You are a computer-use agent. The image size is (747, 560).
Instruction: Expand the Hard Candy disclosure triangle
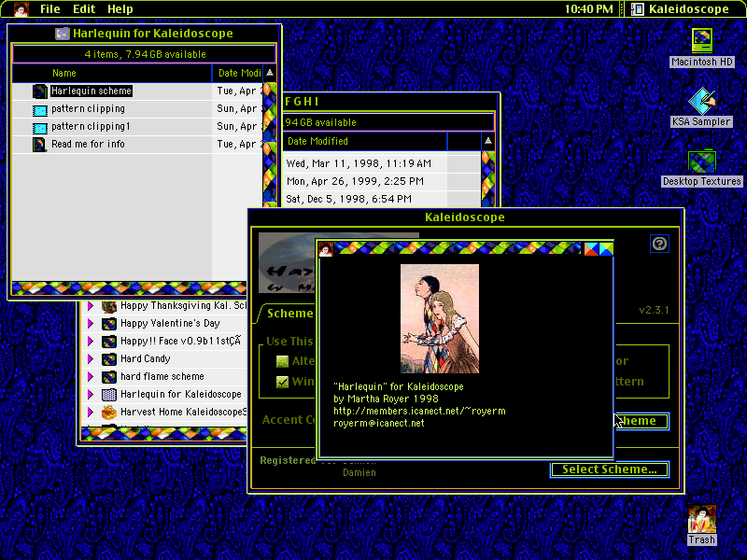point(90,359)
